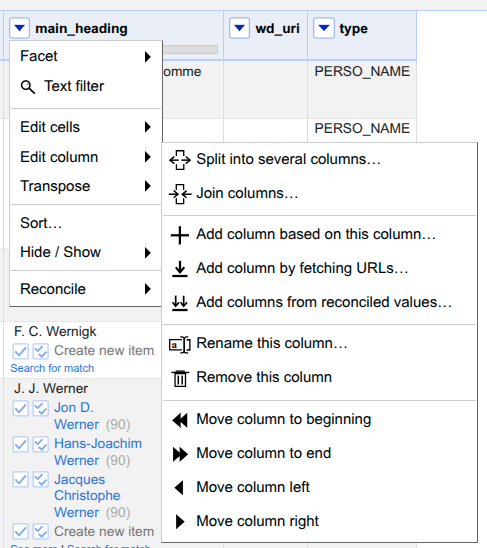Check double-check create new item for F. C. Wernigk
487x548 pixels.
pyautogui.click(x=41, y=351)
